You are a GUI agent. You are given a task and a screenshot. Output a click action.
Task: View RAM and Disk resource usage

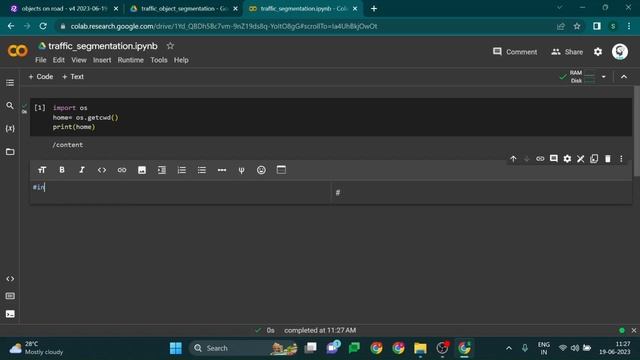[x=582, y=77]
